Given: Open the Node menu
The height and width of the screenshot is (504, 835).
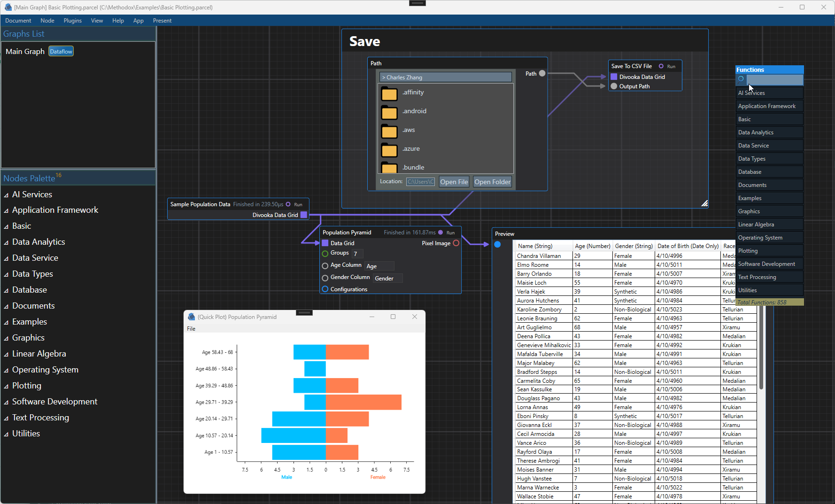Looking at the screenshot, I should (x=47, y=21).
